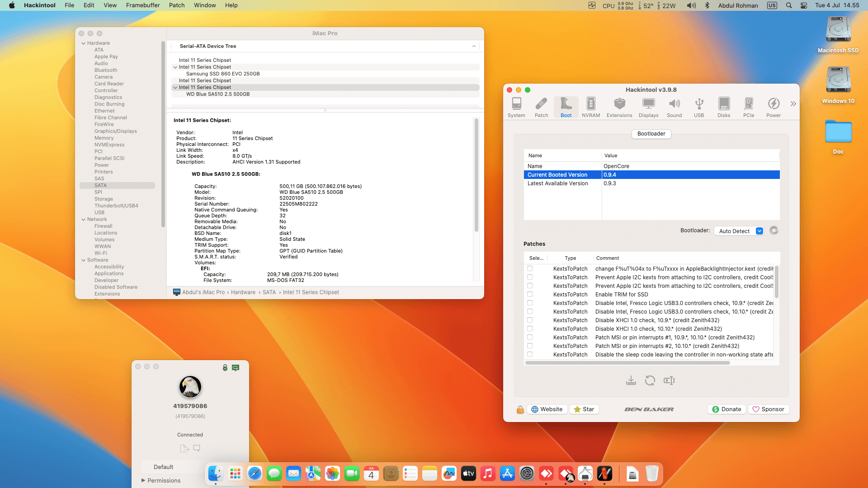Select the Displays toolbar icon
The image size is (868, 488).
(x=648, y=107)
